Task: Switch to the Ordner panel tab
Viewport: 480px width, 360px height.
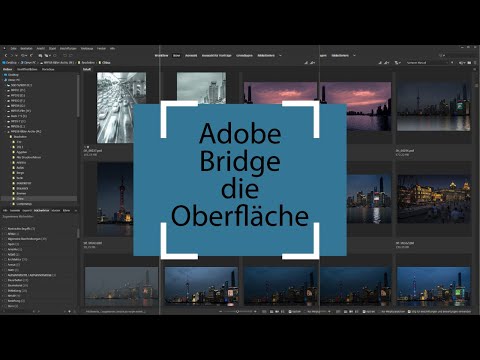Action: click(7, 69)
